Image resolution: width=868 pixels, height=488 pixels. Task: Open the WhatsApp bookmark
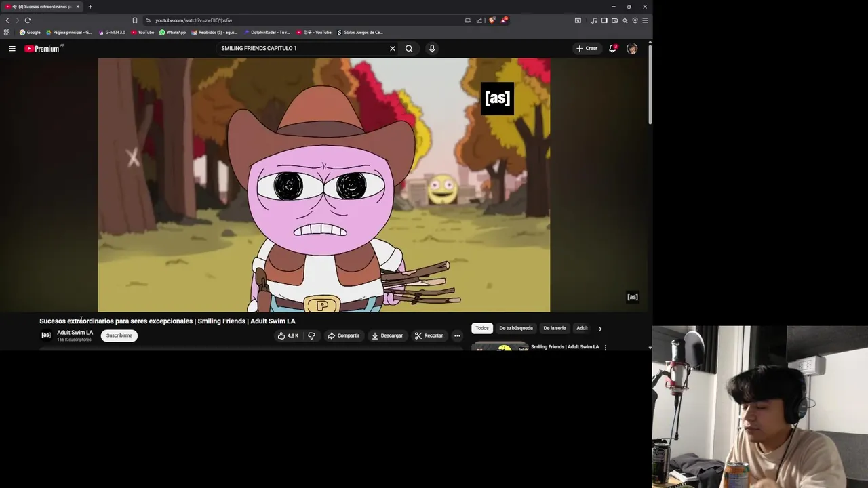(x=172, y=32)
